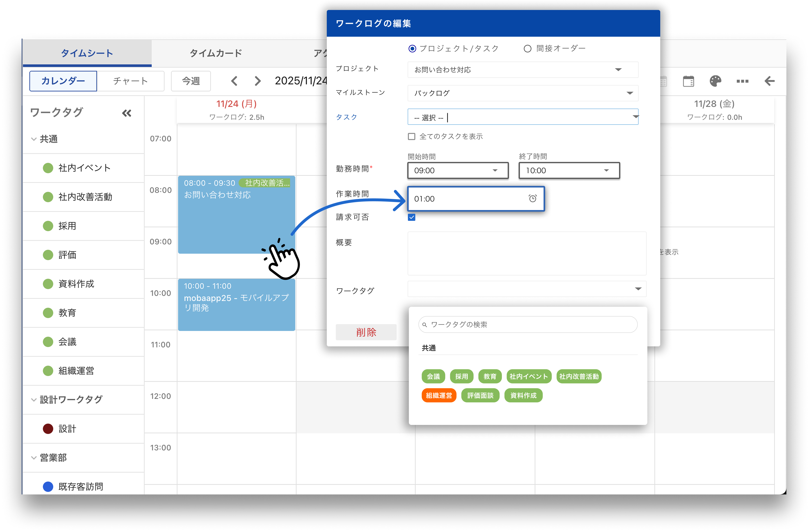
Task: Click the ワークタグの検索 search field
Action: [528, 324]
